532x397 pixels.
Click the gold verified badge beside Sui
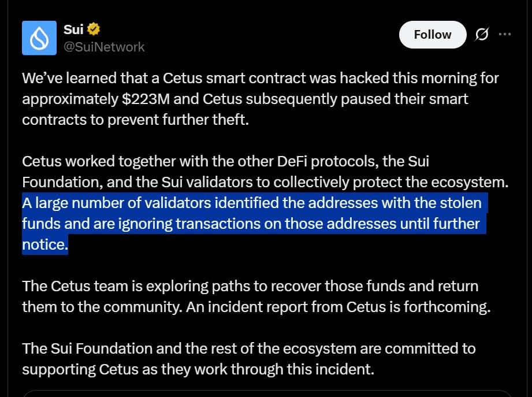pos(94,29)
